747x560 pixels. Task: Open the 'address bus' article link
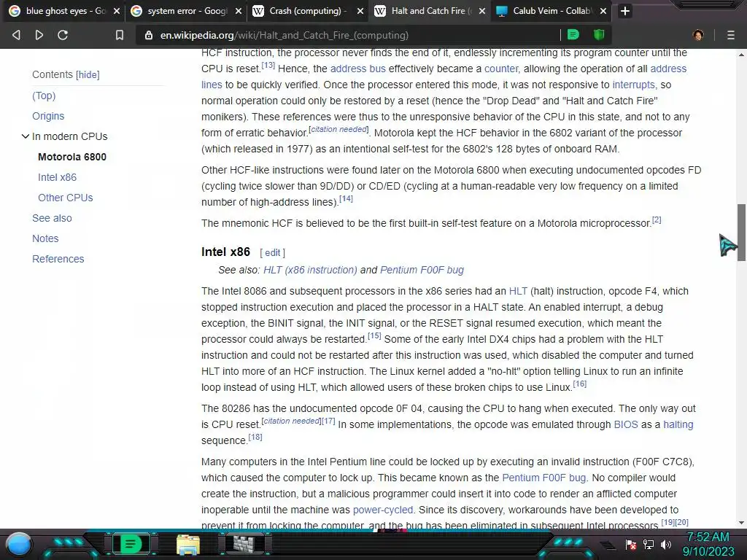357,69
